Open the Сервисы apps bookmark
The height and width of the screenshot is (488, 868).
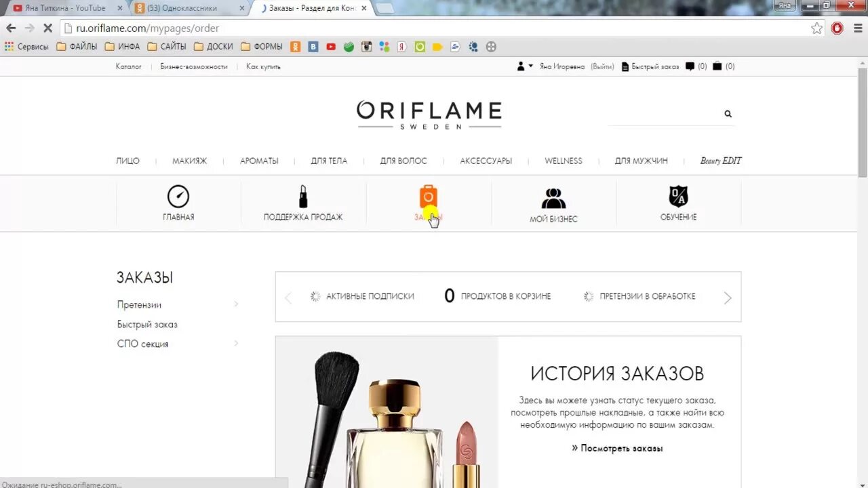click(x=26, y=47)
